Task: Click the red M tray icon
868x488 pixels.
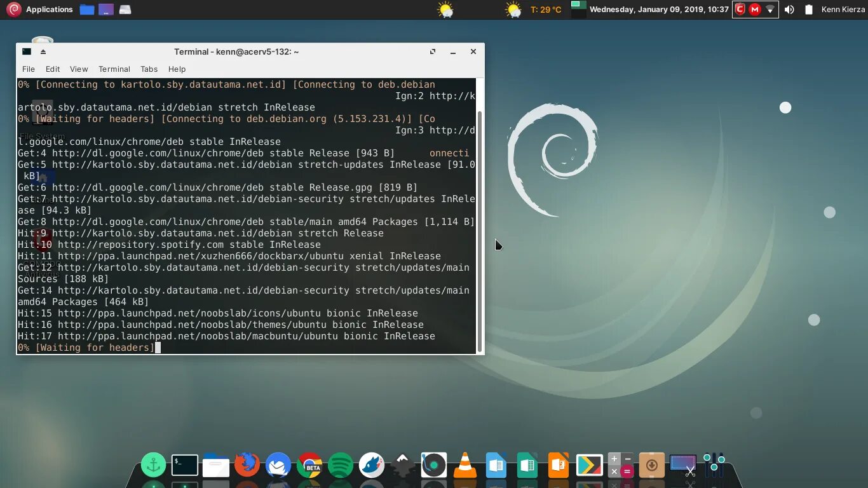Action: click(x=755, y=10)
